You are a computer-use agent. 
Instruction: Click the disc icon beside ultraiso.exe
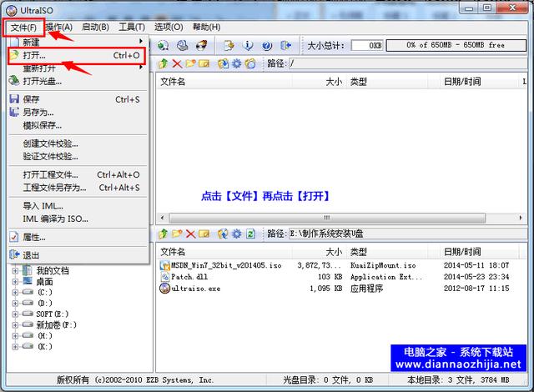pyautogui.click(x=165, y=289)
